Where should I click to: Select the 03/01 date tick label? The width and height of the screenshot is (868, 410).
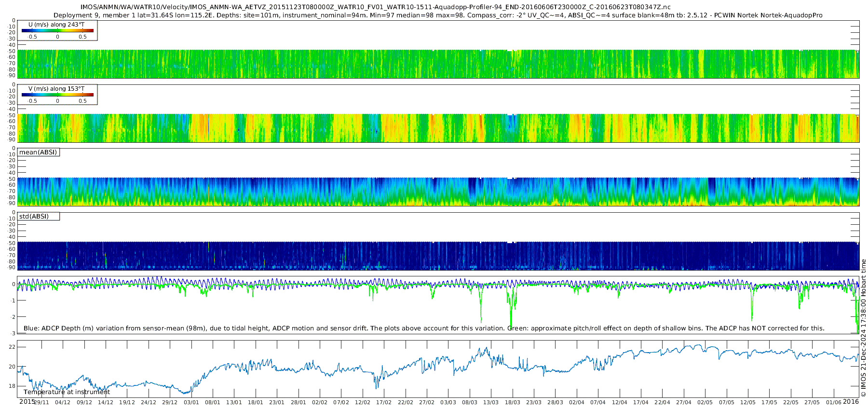pos(191,402)
